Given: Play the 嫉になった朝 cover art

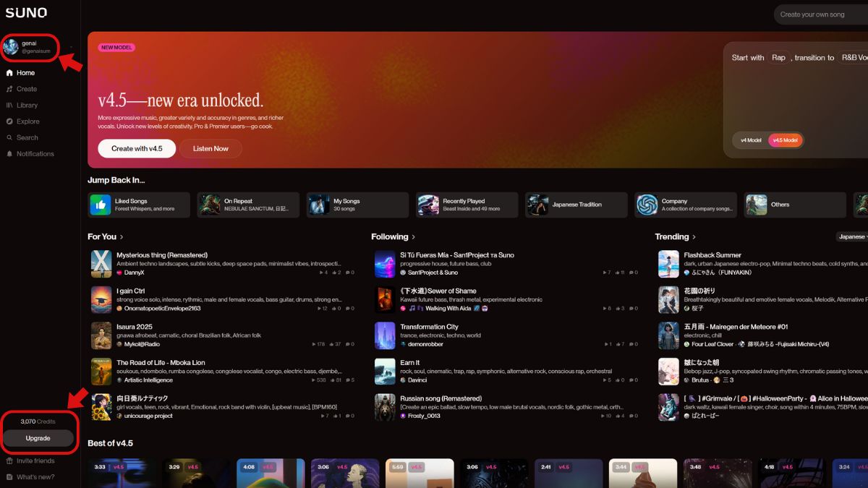Looking at the screenshot, I should pos(668,372).
